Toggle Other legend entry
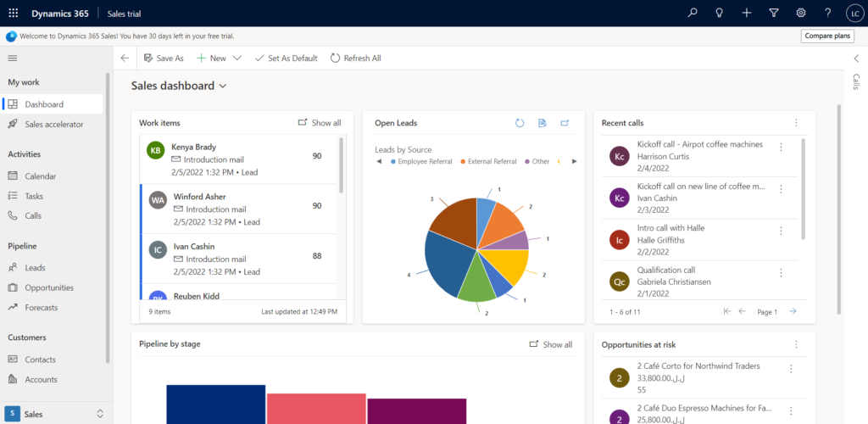Screen dimensions: 868x424 (537, 162)
